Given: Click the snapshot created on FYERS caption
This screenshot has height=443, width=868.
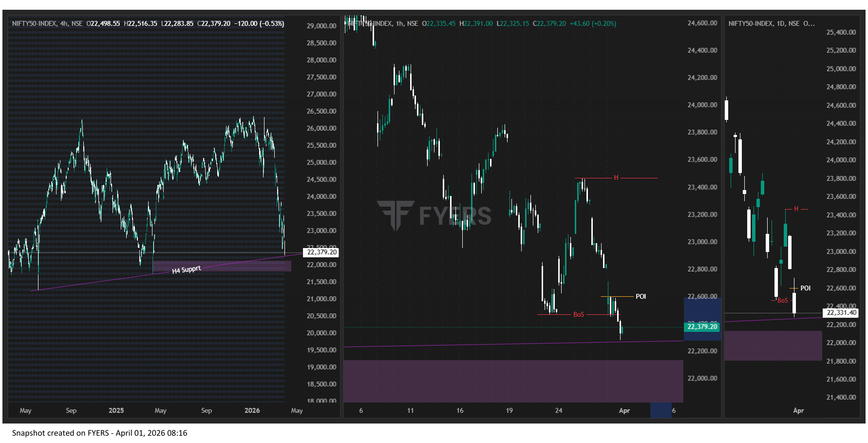Looking at the screenshot, I should (99, 433).
